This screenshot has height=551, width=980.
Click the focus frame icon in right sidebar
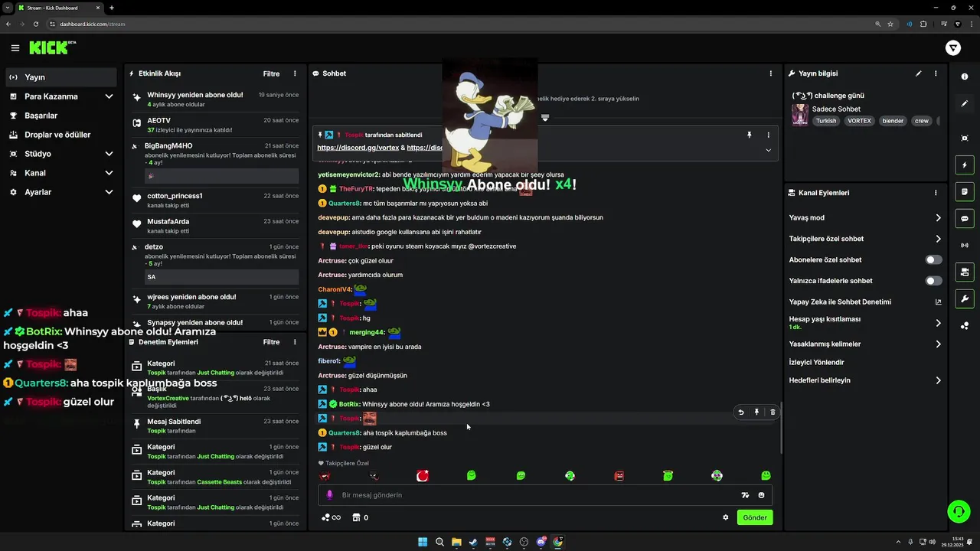[x=965, y=138]
